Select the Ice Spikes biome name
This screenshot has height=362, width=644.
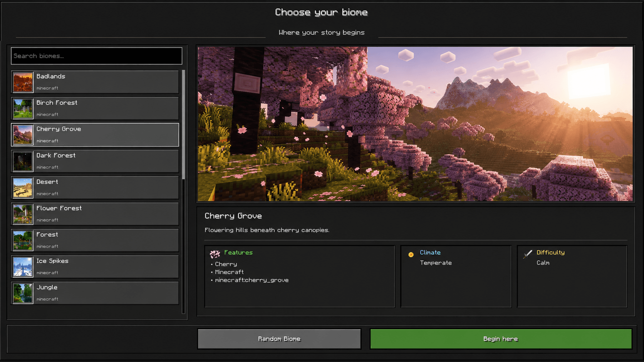[52, 261]
